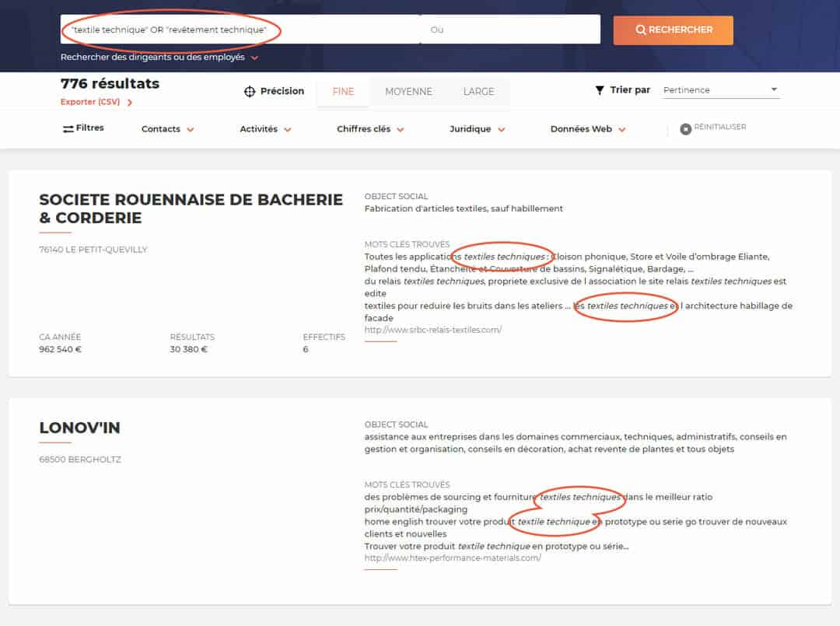Open the Juridique filter dropdown
The height and width of the screenshot is (626, 840).
[x=478, y=129]
